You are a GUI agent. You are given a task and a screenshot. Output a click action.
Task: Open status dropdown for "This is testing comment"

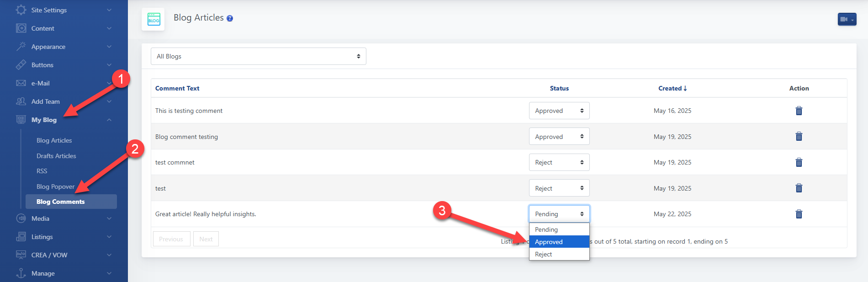point(559,111)
